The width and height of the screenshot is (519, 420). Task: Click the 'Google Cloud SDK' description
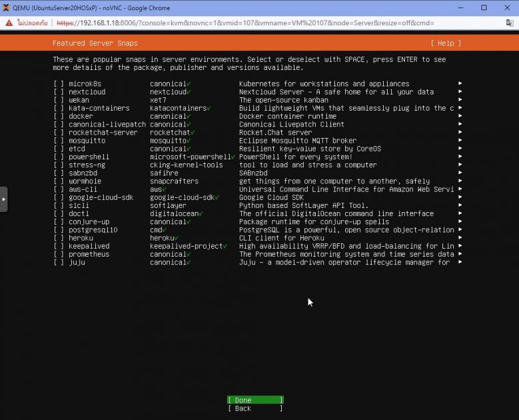[271, 197]
